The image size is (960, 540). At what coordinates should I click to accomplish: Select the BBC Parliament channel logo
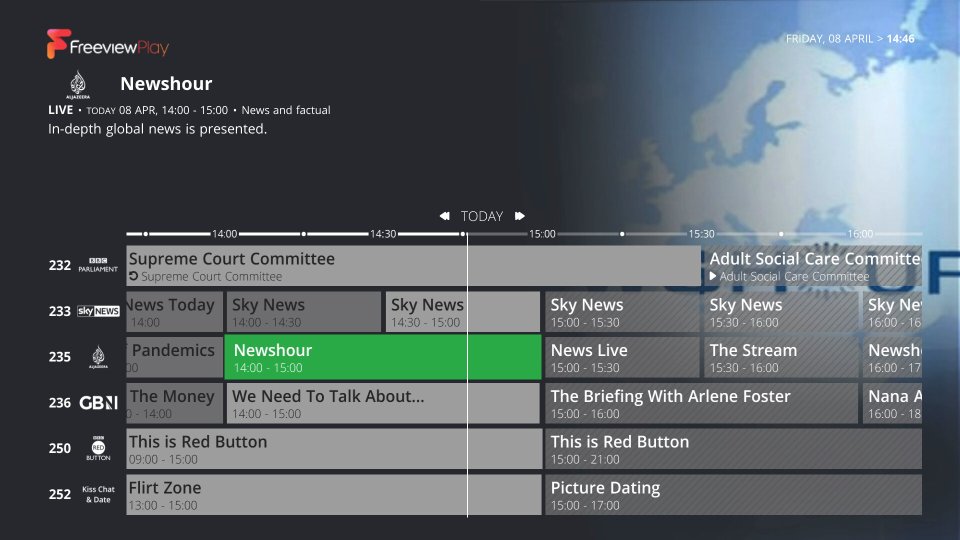click(x=97, y=266)
